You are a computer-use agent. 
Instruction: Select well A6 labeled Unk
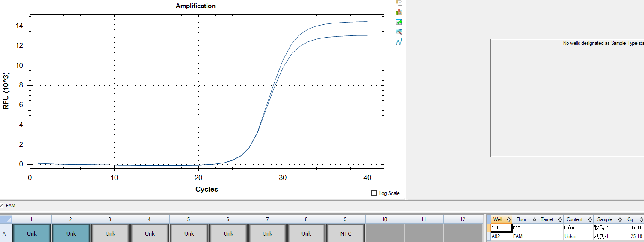(x=228, y=233)
